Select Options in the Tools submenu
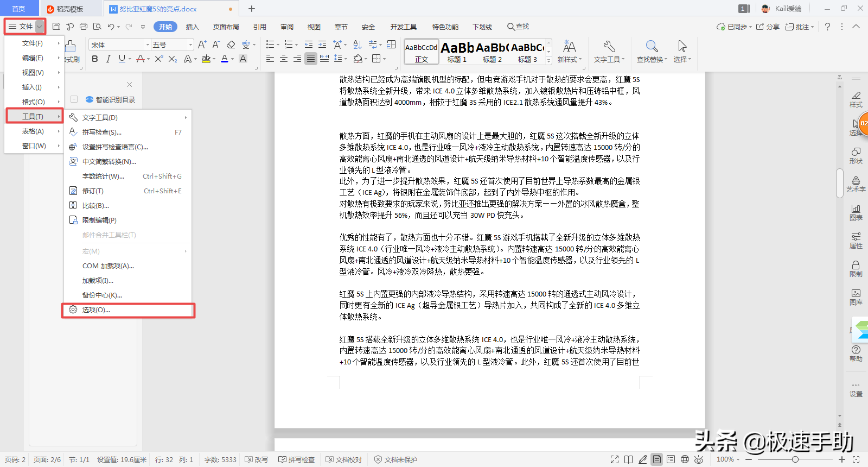Image resolution: width=868 pixels, height=467 pixels. point(128,310)
